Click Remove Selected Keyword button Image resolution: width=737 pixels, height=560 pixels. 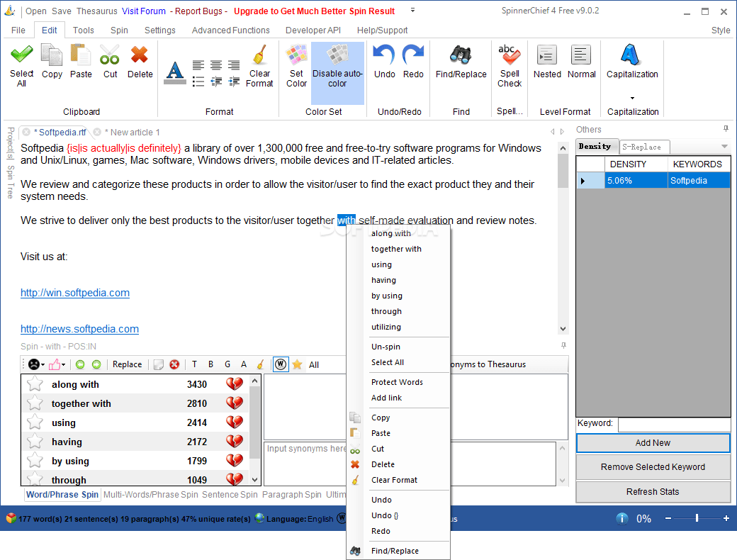tap(653, 467)
